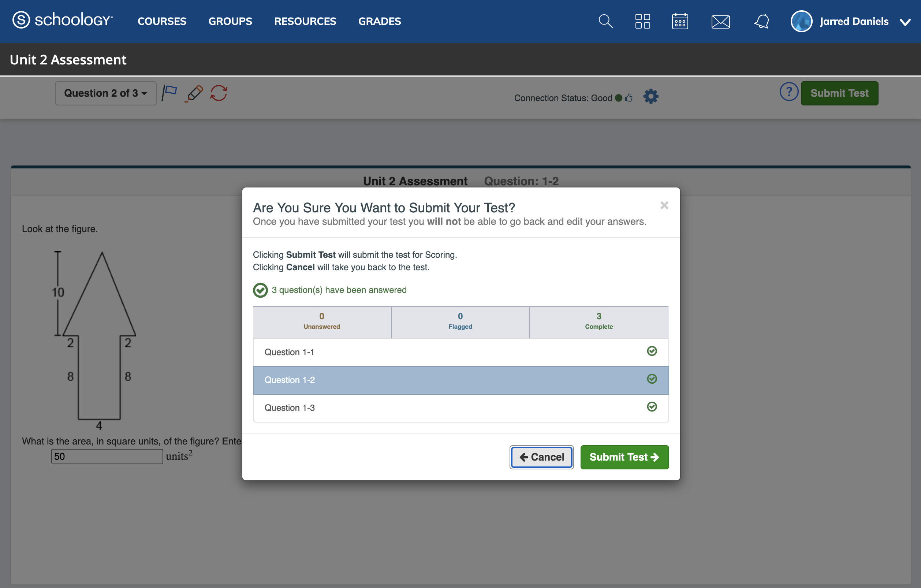This screenshot has width=921, height=588.
Task: Close the submit confirmation dialog
Action: tap(664, 205)
